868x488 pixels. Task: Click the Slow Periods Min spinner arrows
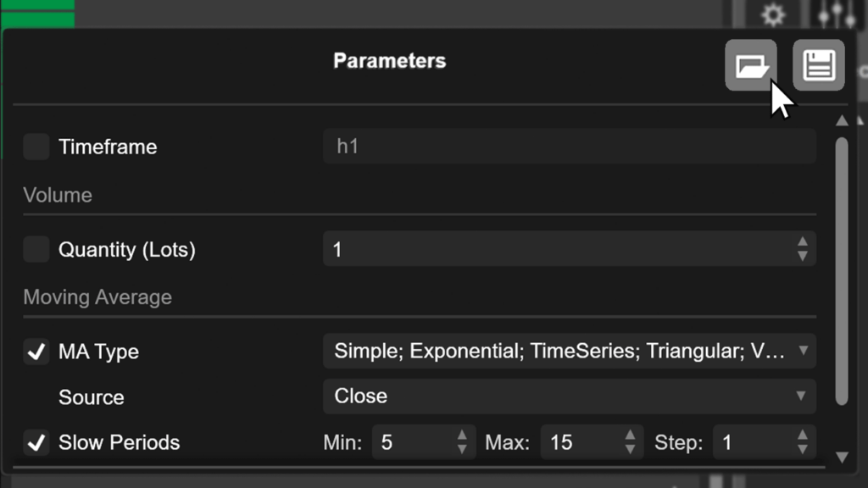click(x=462, y=442)
